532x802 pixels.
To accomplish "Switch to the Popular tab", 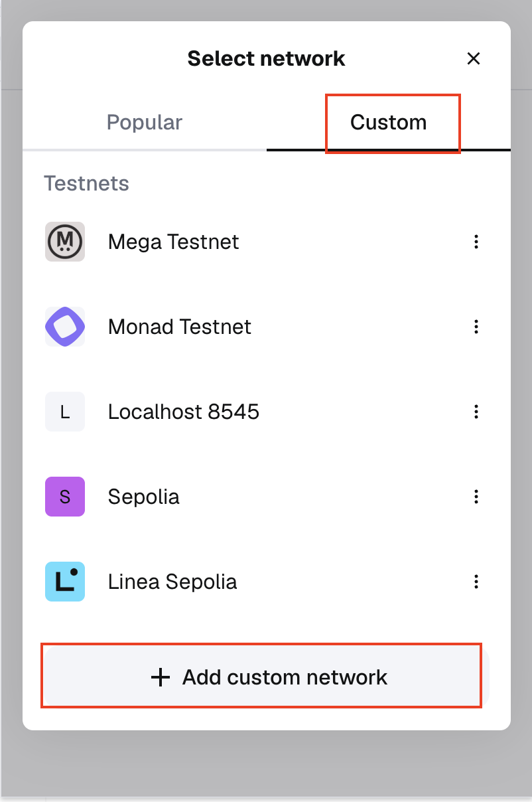I will click(145, 123).
